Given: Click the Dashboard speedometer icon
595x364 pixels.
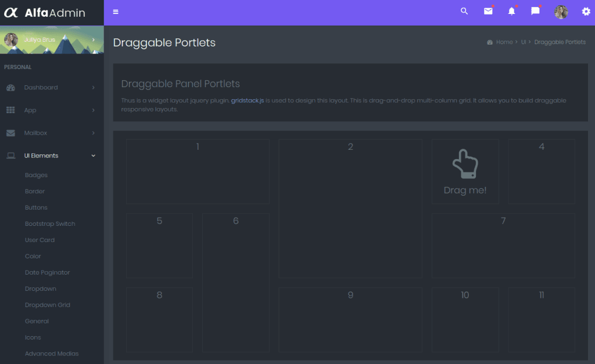Looking at the screenshot, I should pos(10,88).
